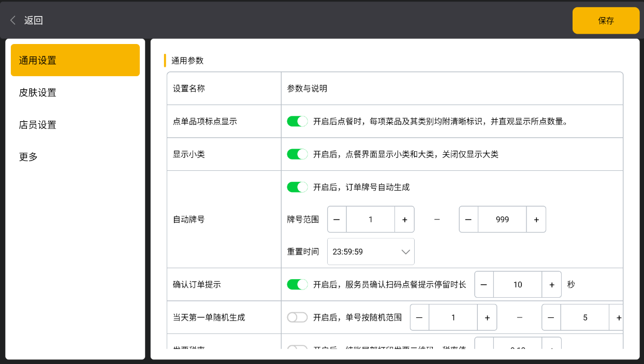Decrease the minimum 牌号范围 value

point(337,220)
